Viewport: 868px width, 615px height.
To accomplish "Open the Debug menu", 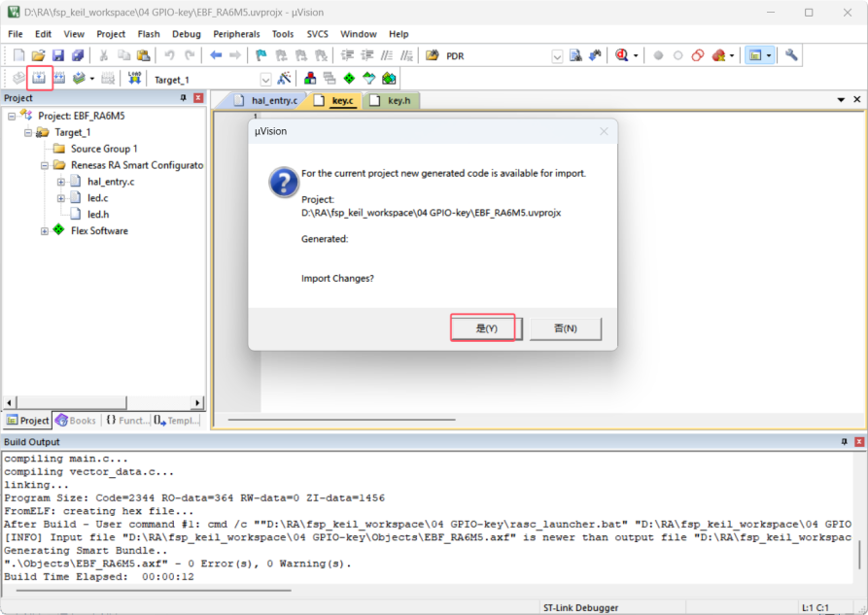I will pyautogui.click(x=187, y=34).
